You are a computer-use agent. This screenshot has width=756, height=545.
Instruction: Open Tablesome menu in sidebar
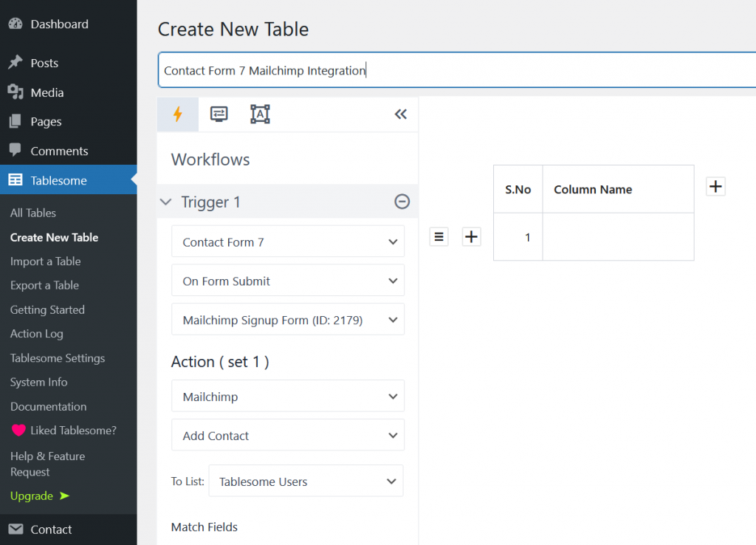(69, 180)
